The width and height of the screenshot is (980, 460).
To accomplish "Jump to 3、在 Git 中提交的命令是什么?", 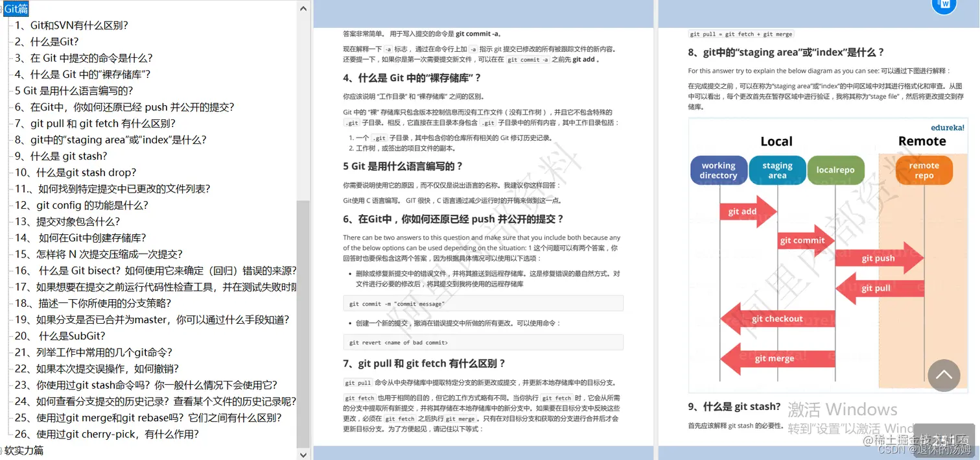I will 84,58.
